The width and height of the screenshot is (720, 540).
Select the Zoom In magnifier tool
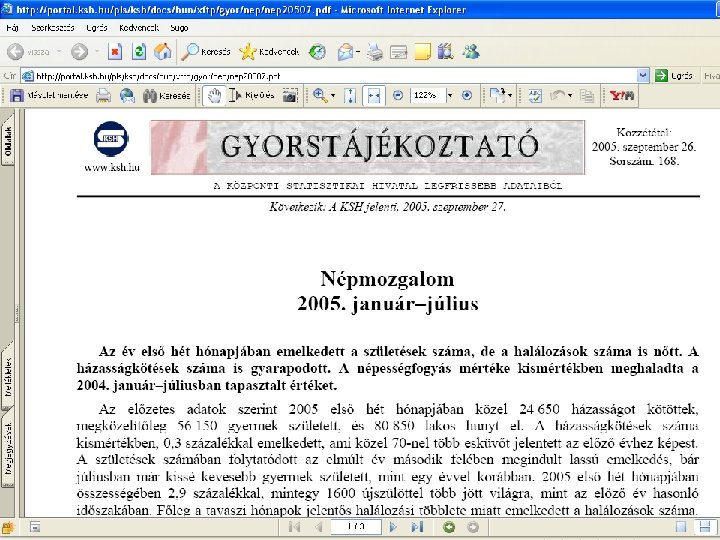click(x=320, y=96)
